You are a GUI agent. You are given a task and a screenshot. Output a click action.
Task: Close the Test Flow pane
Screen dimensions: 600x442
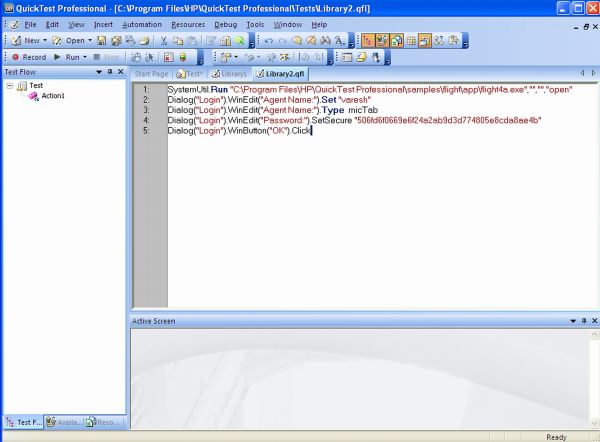coord(121,72)
